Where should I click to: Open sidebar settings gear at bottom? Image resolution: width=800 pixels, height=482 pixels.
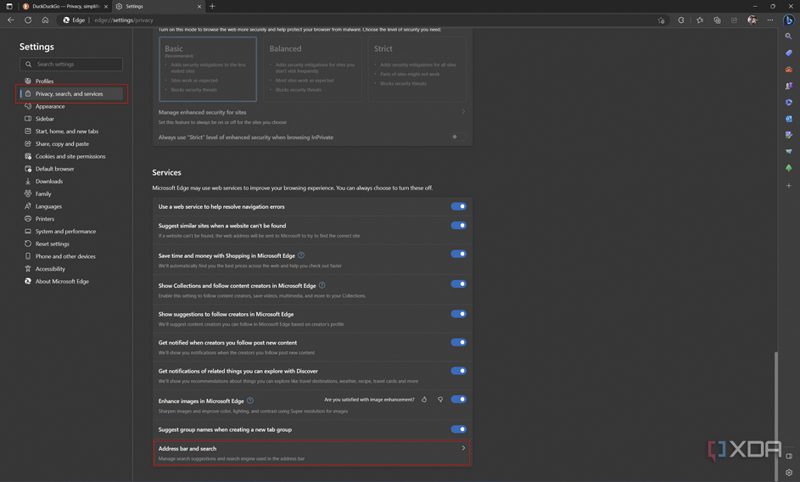789,472
